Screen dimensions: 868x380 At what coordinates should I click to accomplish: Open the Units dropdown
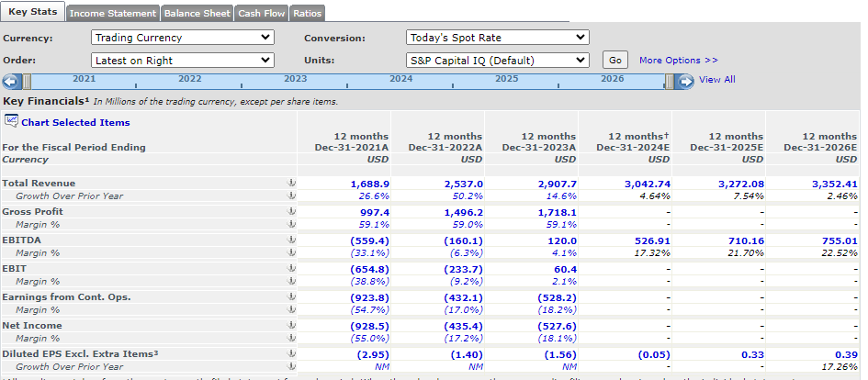pos(497,61)
